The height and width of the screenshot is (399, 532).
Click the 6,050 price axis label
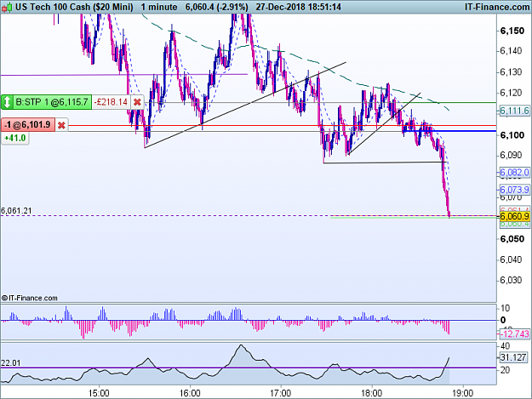coord(512,239)
